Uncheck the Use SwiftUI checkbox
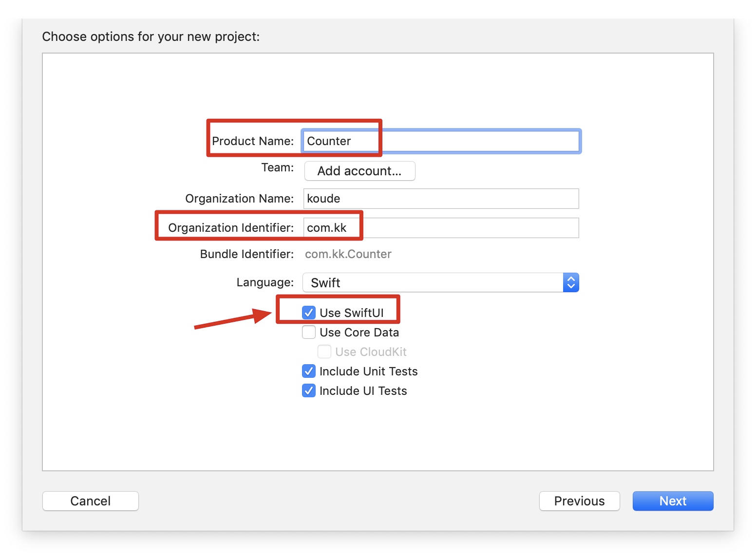The image size is (756, 557). pyautogui.click(x=309, y=313)
